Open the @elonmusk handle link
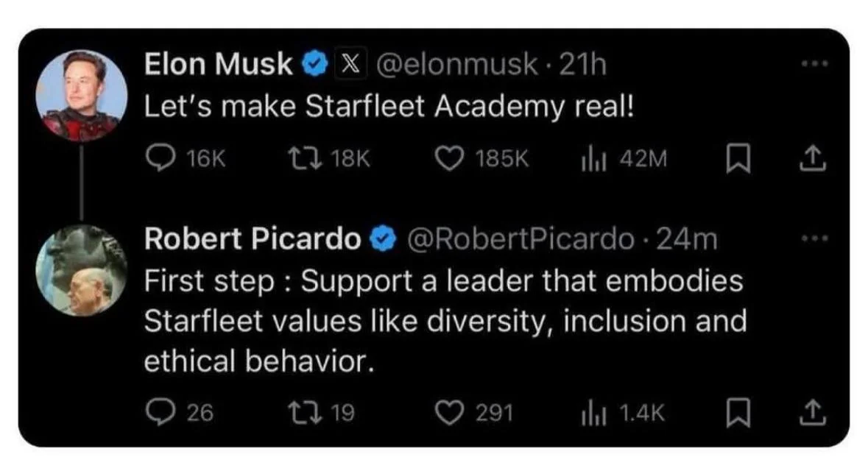The image size is (868, 457). point(457,65)
